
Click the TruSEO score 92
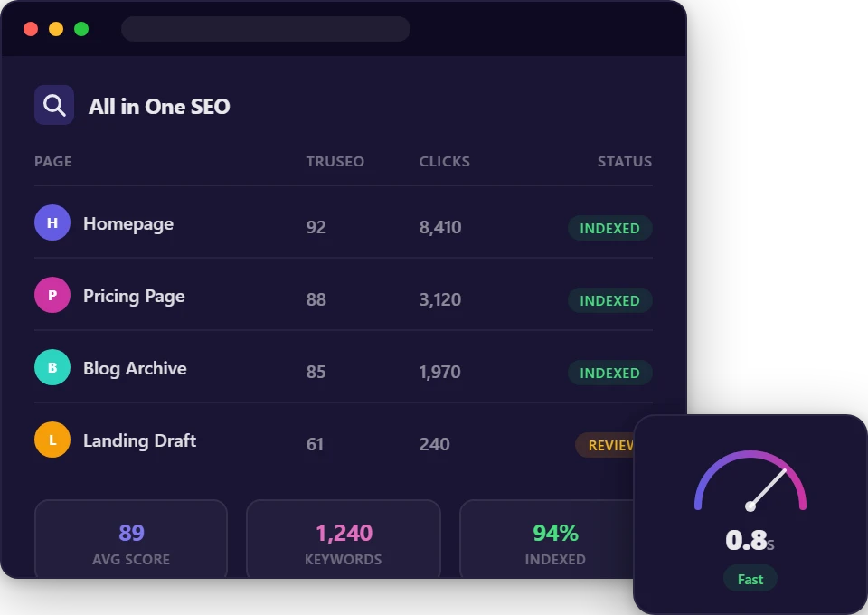pos(316,228)
